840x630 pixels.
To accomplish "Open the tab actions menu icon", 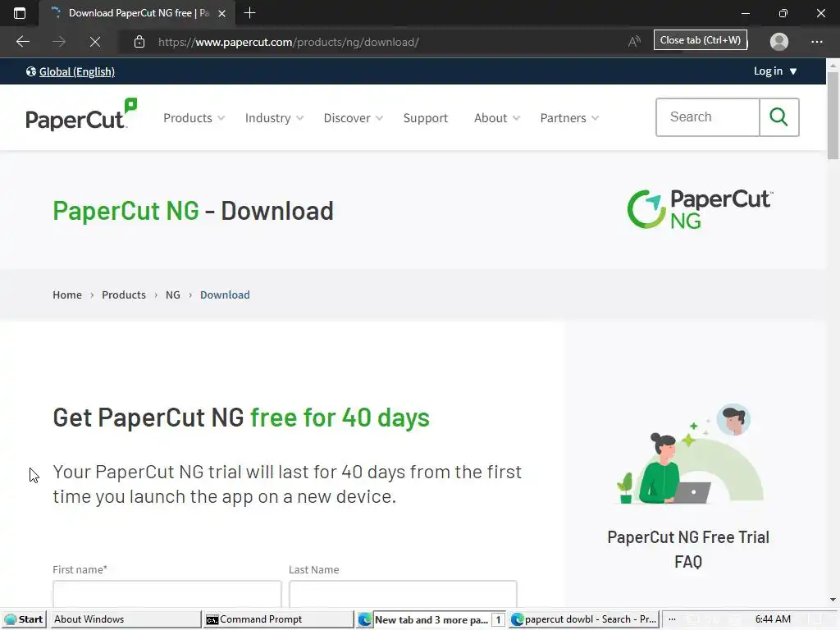I will [x=20, y=13].
